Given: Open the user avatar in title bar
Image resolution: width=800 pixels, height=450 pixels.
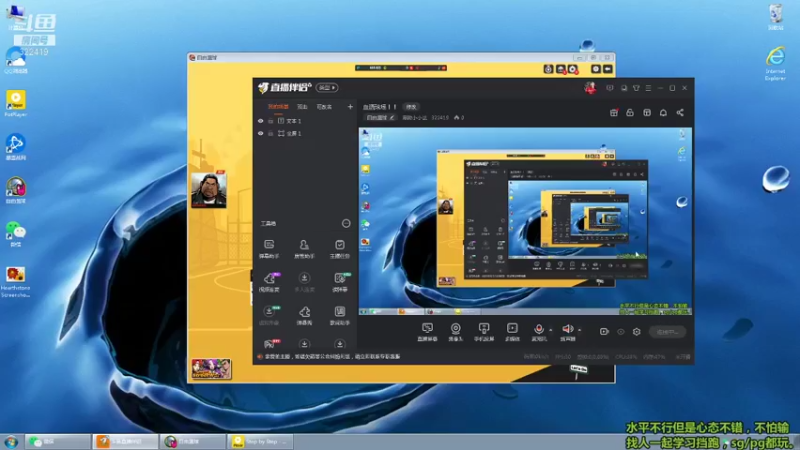Looking at the screenshot, I should (590, 88).
